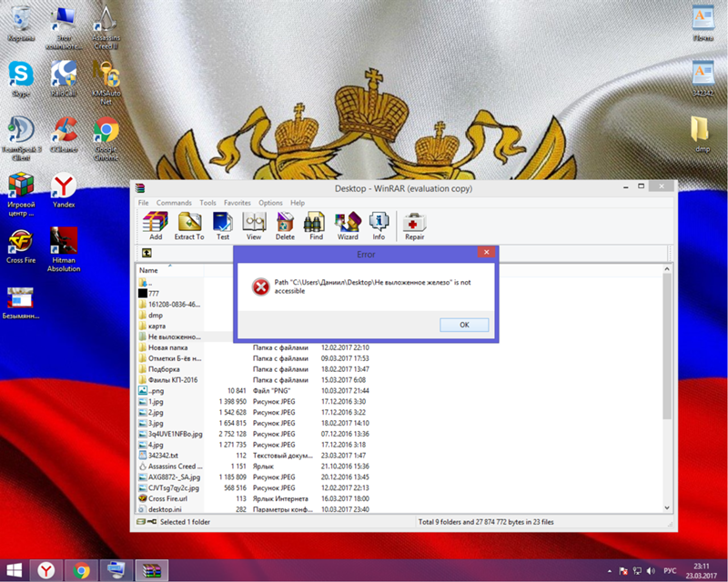Select the Не выложенно... folder row
The image size is (728, 582).
(170, 336)
